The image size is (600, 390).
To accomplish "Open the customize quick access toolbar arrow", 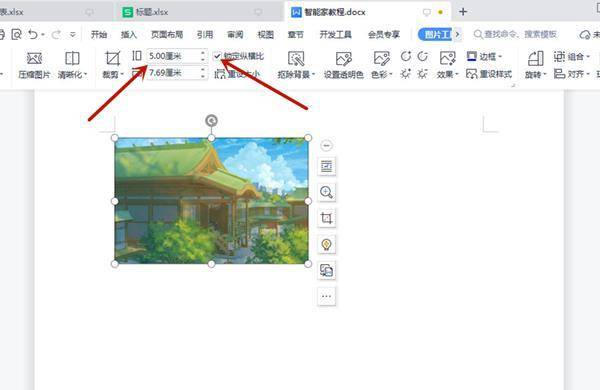I will coord(73,35).
